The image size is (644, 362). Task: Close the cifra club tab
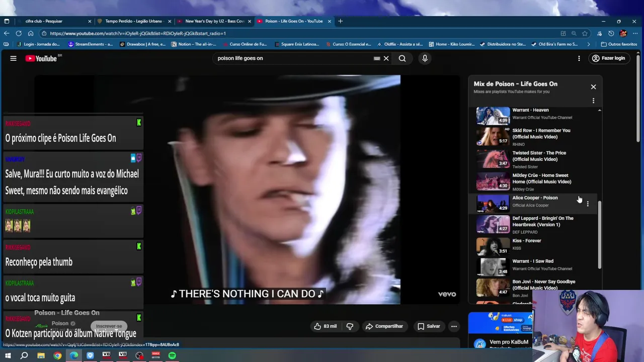(x=90, y=21)
